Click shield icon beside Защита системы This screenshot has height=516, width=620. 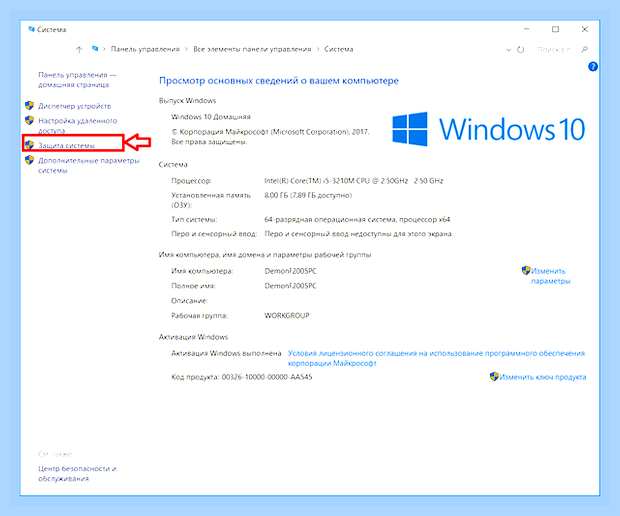click(x=29, y=145)
